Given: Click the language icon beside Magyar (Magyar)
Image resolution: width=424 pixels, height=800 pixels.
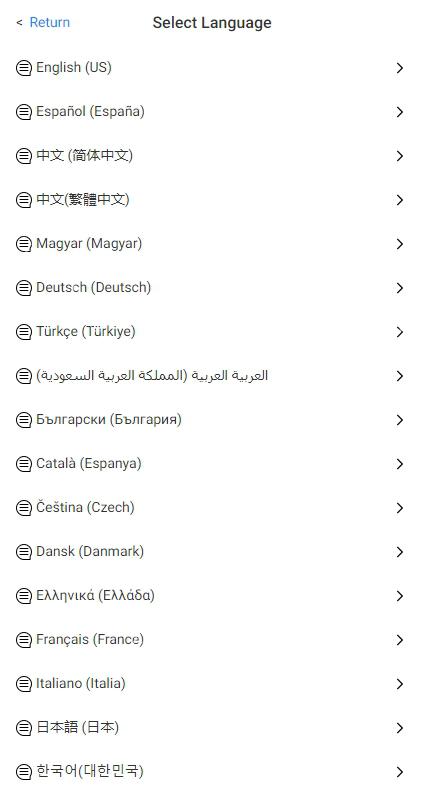Looking at the screenshot, I should pos(23,244).
